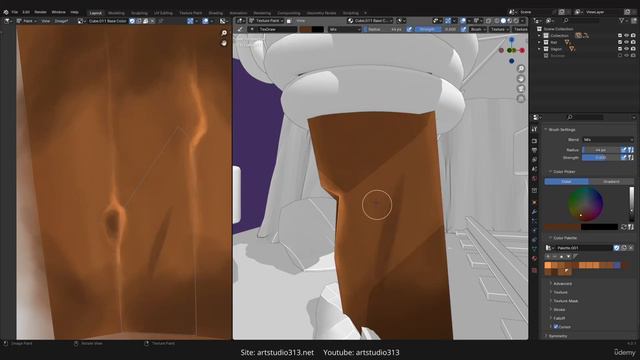Adjust the Strength slider in viewport header
This screenshot has width=640, height=360.
click(437, 29)
